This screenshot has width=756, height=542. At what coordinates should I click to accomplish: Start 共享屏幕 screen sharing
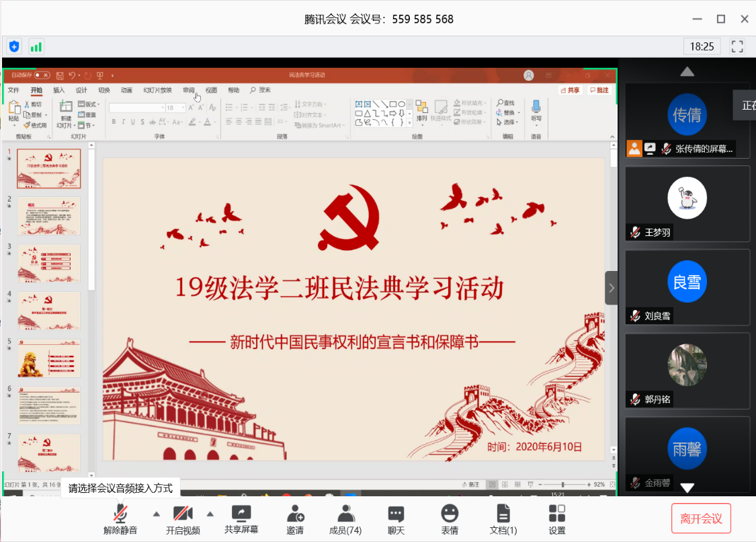[x=241, y=519]
